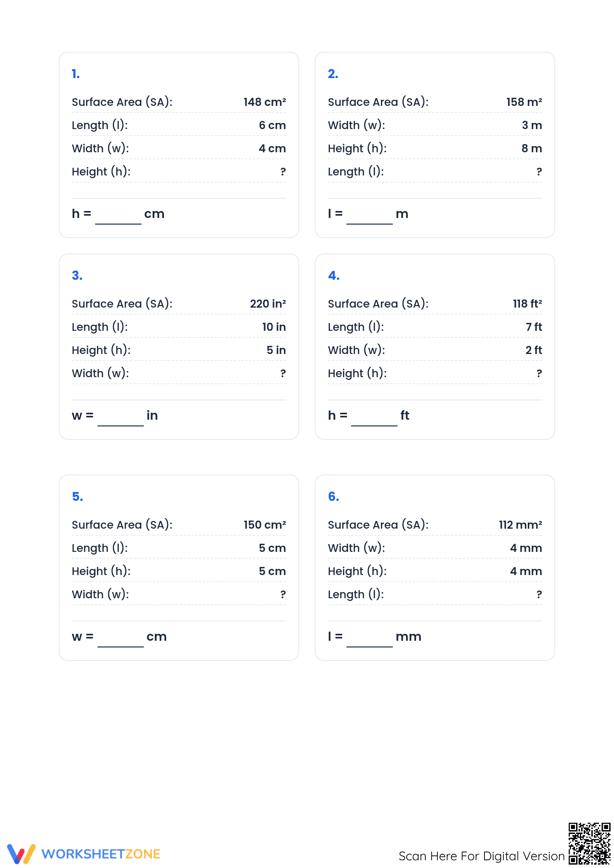Select the problem number 4 heading
The image size is (614, 868).
(x=334, y=276)
